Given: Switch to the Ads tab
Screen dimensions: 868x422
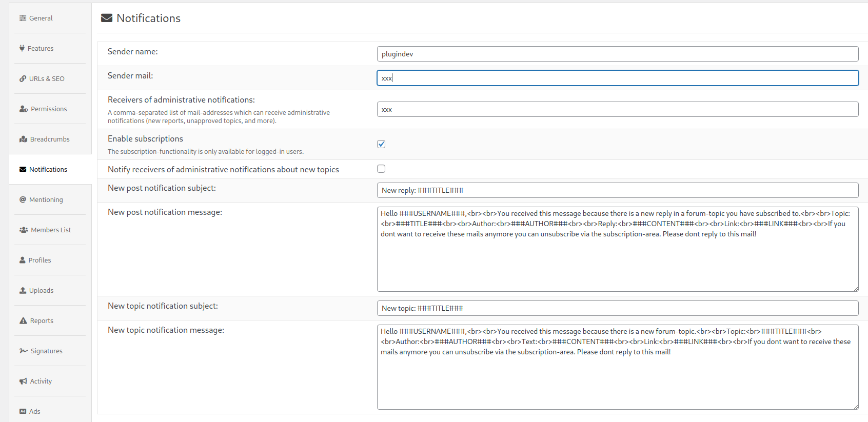Looking at the screenshot, I should [x=50, y=411].
